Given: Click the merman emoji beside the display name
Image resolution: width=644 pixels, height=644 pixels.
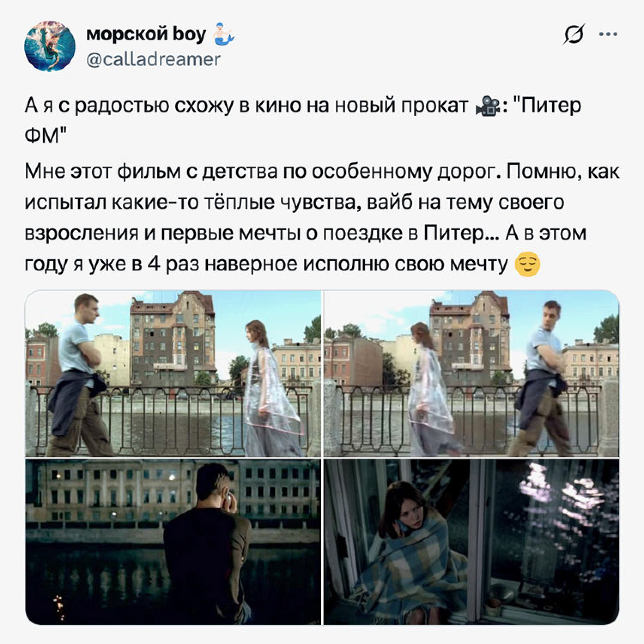Looking at the screenshot, I should pos(224,35).
